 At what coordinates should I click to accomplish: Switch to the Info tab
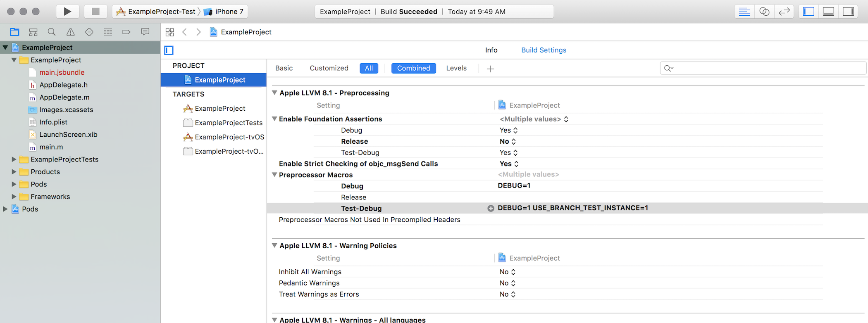(491, 50)
